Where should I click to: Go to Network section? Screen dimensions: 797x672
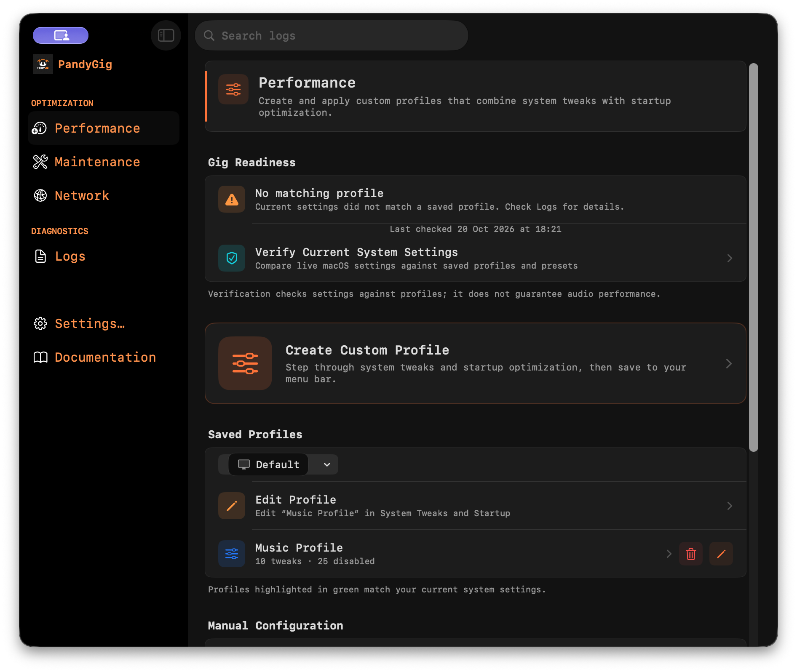click(104, 195)
